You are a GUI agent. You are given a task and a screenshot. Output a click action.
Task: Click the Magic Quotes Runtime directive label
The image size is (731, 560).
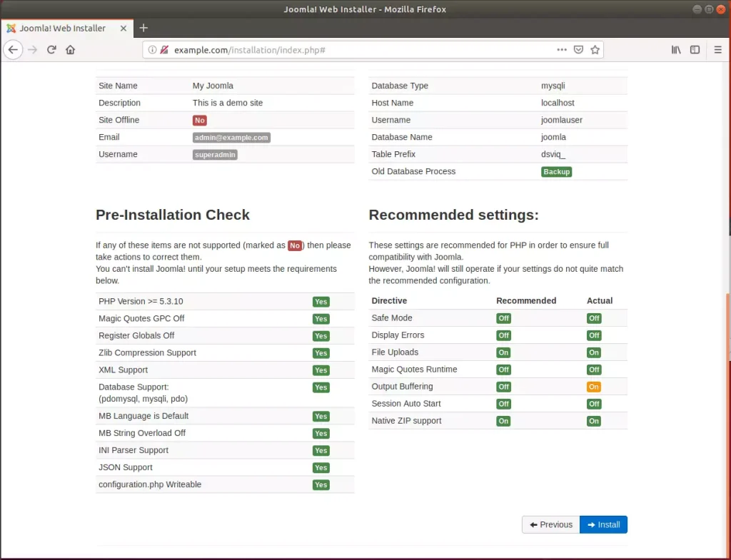(x=415, y=370)
